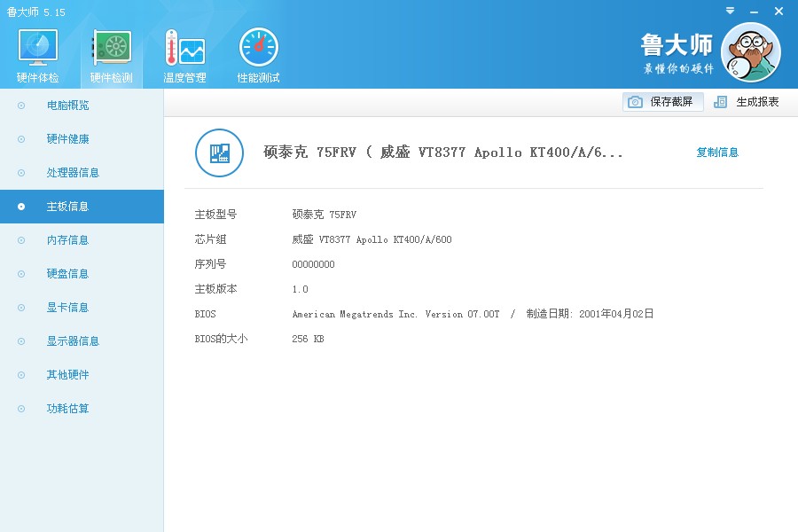Minimize the 鲁大师 window
Screen dimensions: 798x532
click(x=754, y=12)
